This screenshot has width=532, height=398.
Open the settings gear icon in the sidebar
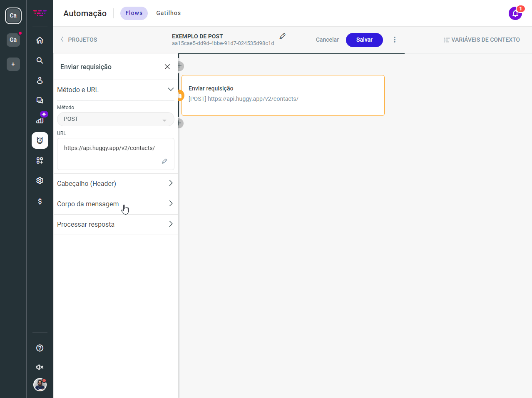pyautogui.click(x=40, y=180)
